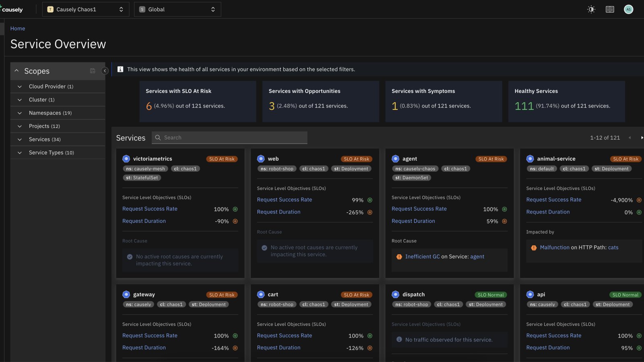This screenshot has height=362, width=644.
Task: Click Malfunction on the animal-service card
Action: [x=555, y=247]
